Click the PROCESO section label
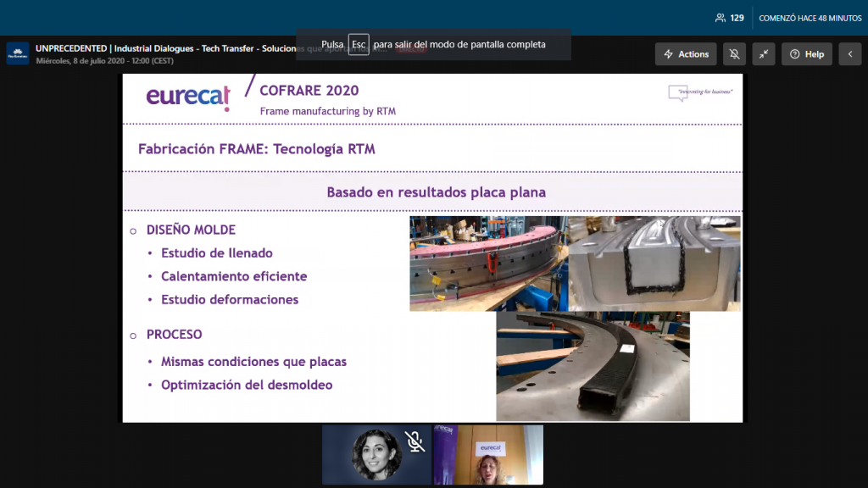The width and height of the screenshot is (868, 488). (175, 334)
